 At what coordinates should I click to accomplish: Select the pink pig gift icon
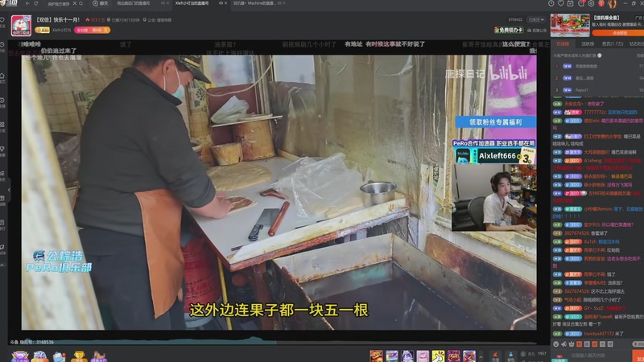[x=423, y=356]
